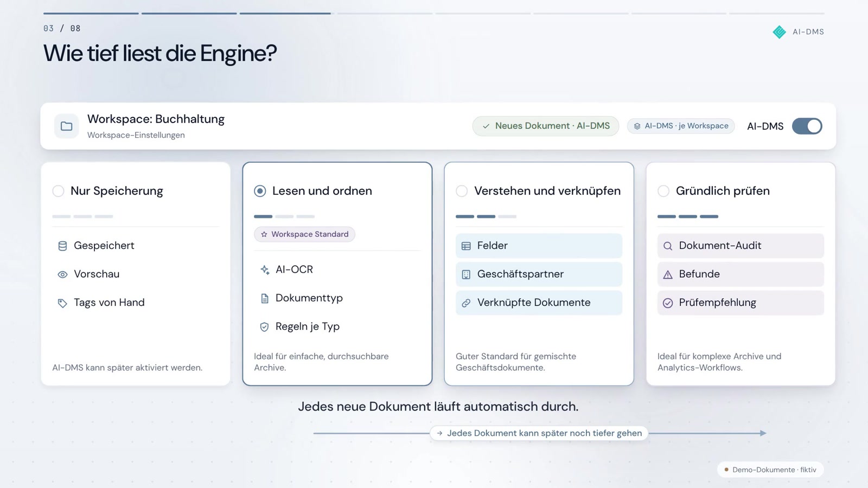Screen dimensions: 868x488
Task: Click the Geschäftspartner row
Action: coord(539,274)
